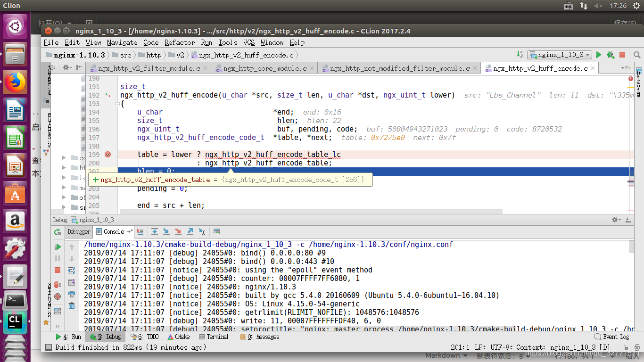Toggle soft-wrap in the console

[72, 271]
